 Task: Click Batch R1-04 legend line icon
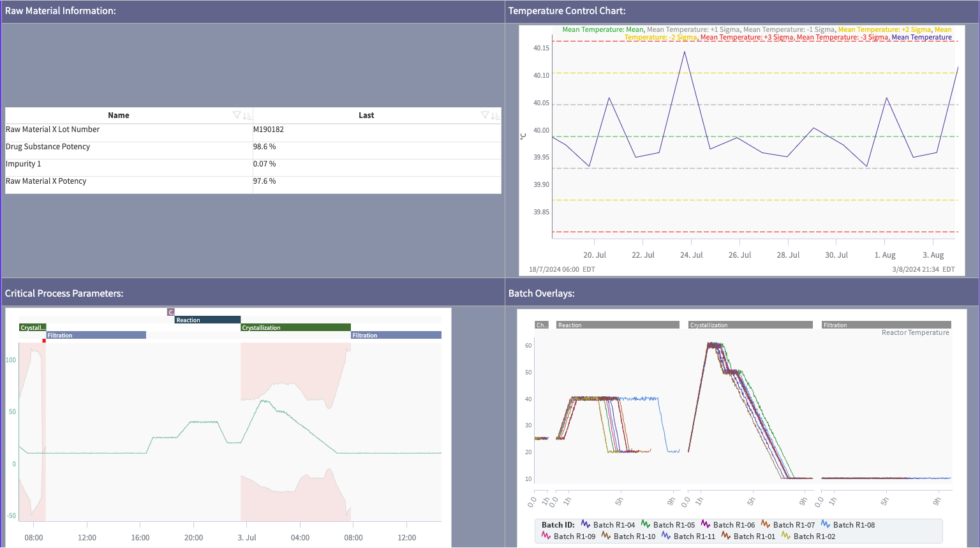pos(585,524)
